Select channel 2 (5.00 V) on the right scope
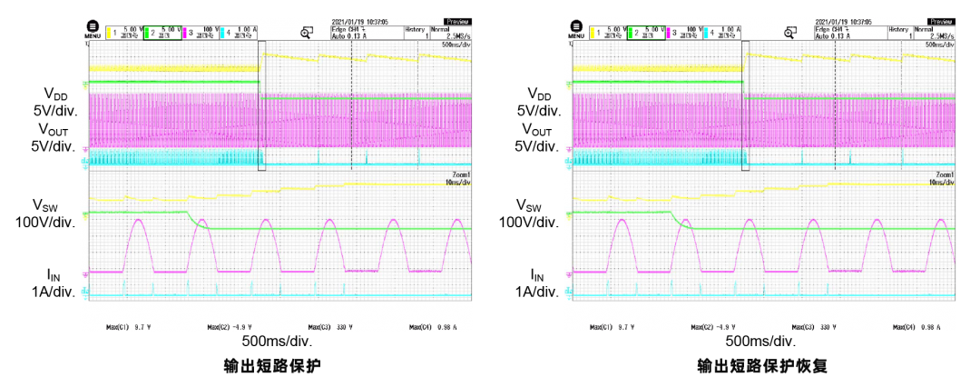This screenshot has width=980, height=387. pos(646,33)
